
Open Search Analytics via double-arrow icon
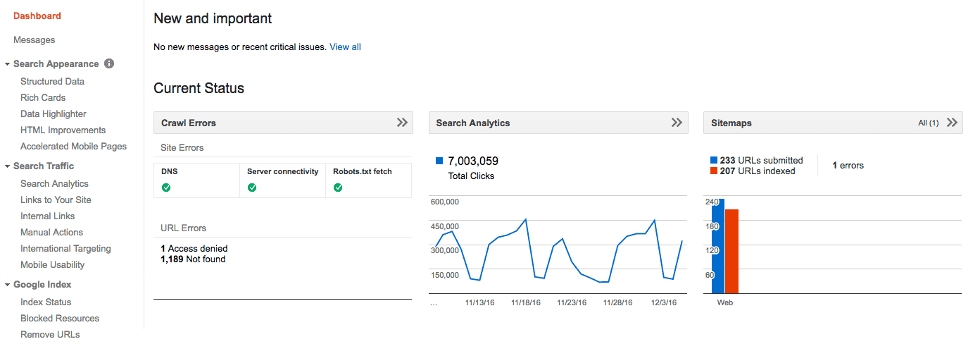[x=677, y=123]
